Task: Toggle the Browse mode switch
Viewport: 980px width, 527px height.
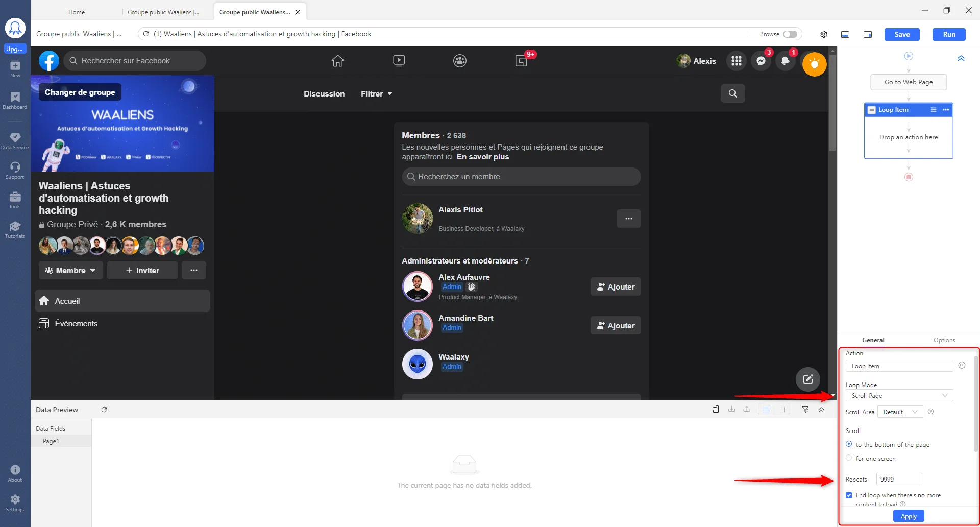Action: 790,34
